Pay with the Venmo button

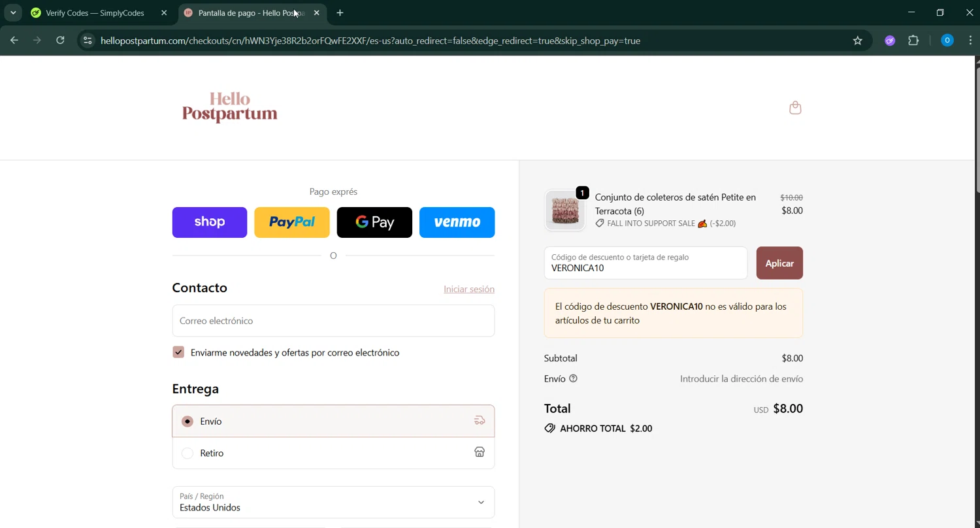point(457,222)
